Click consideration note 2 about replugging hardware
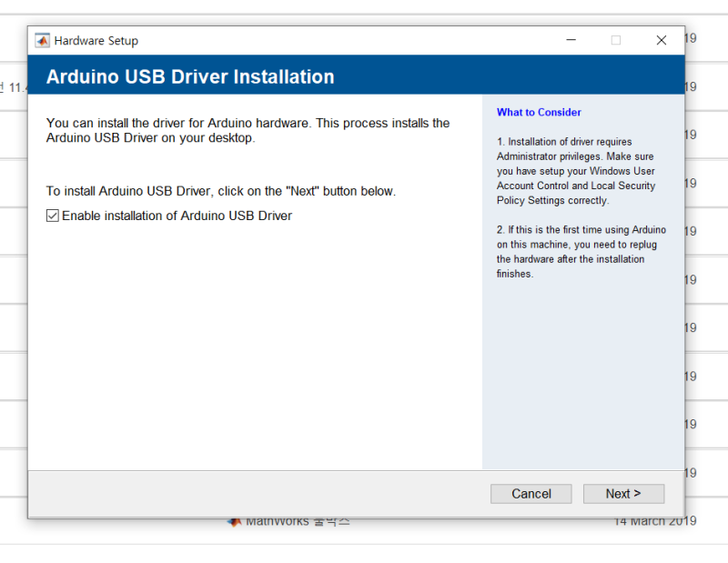 coord(581,252)
